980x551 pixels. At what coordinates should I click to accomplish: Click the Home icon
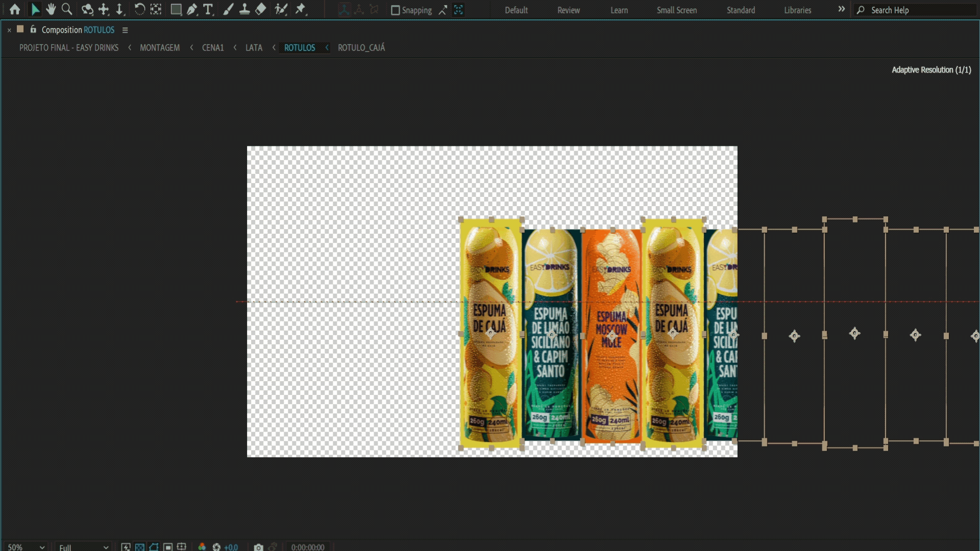point(15,10)
